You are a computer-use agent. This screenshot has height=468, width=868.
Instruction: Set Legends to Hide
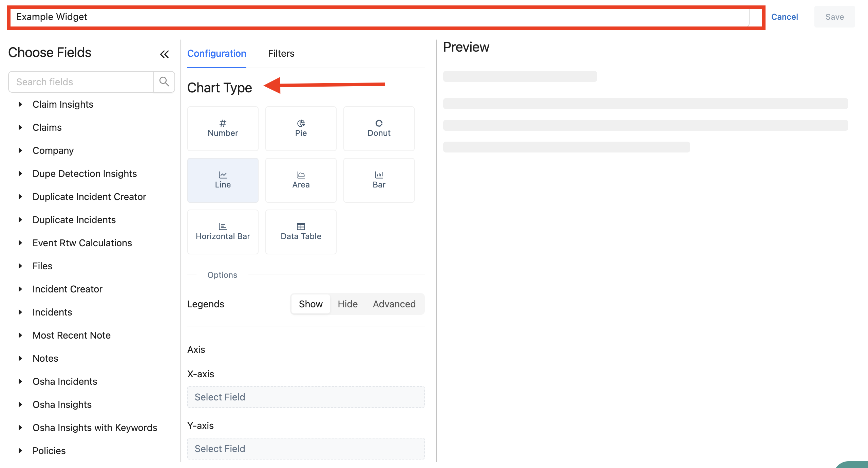point(347,304)
